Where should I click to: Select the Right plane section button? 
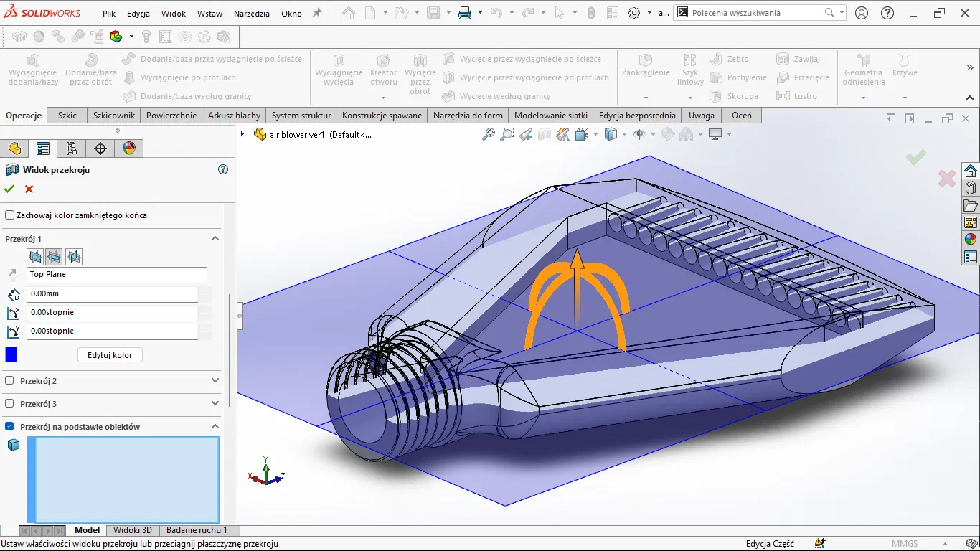click(73, 256)
